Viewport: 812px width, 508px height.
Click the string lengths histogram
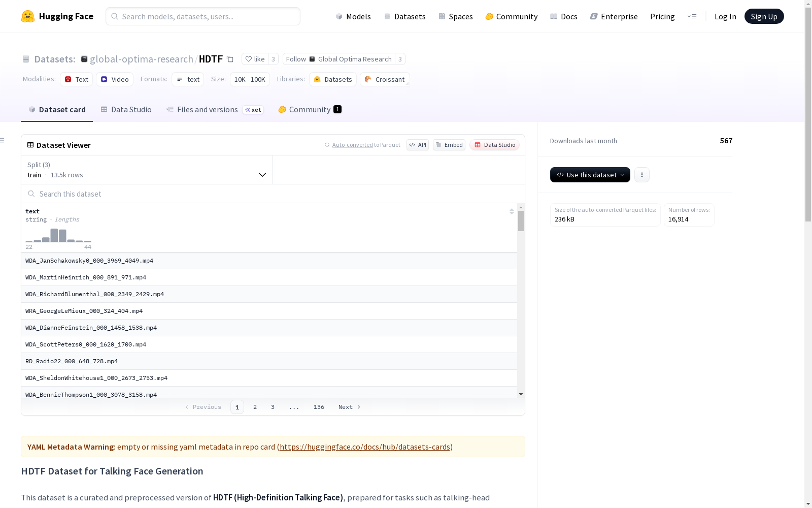point(58,235)
